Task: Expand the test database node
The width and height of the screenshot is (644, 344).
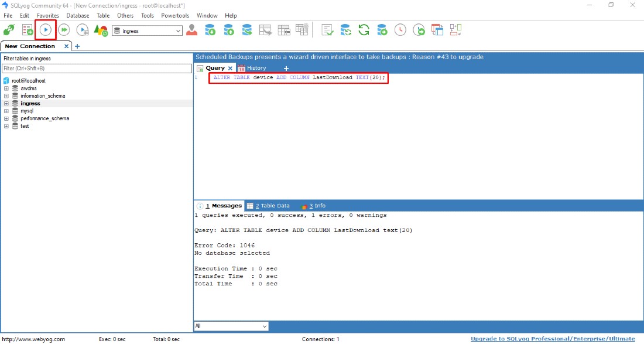Action: [6, 126]
